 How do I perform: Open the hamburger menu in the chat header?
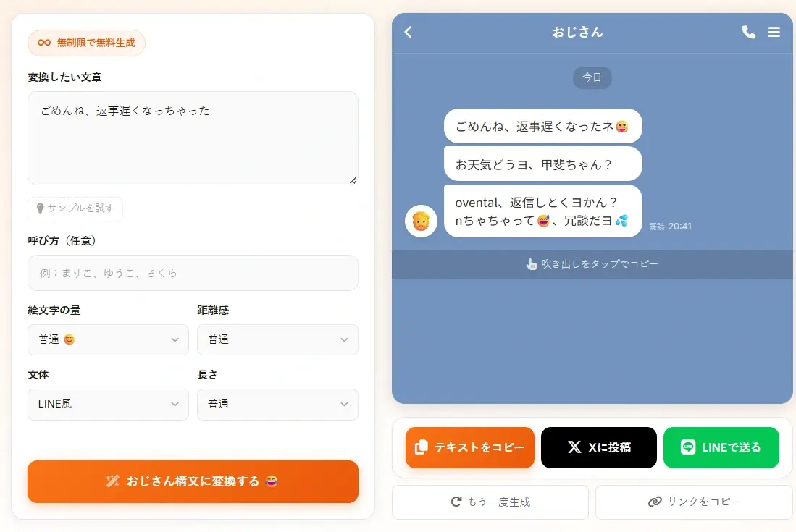[774, 32]
